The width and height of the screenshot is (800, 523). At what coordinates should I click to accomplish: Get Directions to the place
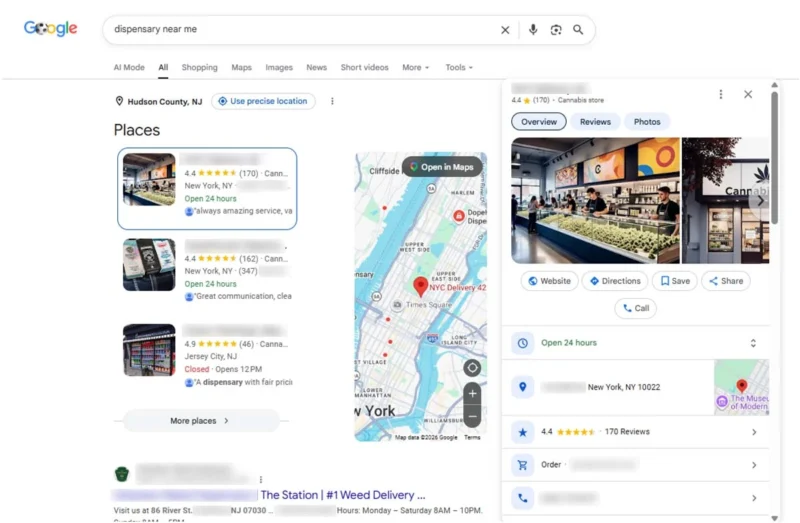click(x=615, y=281)
